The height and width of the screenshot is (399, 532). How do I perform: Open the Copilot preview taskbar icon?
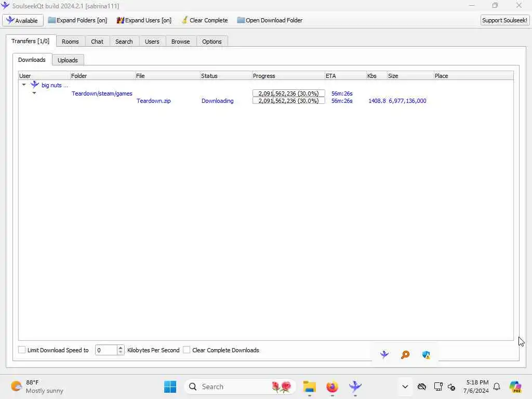tap(515, 387)
